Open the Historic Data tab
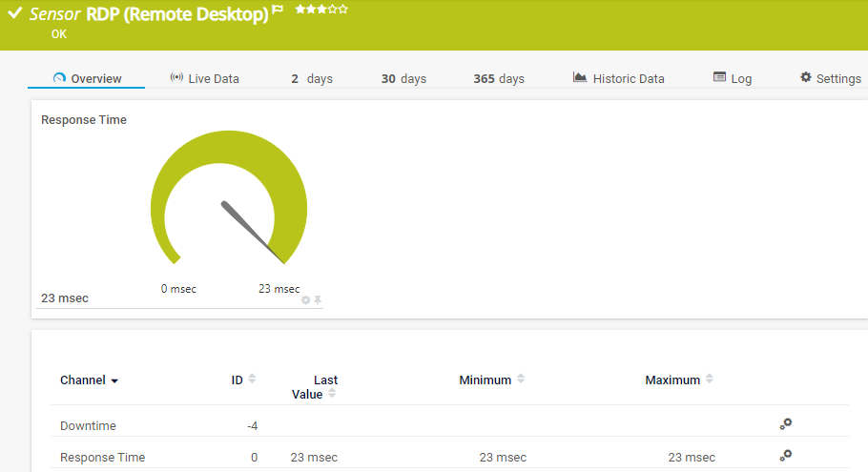The image size is (868, 472). pos(618,78)
